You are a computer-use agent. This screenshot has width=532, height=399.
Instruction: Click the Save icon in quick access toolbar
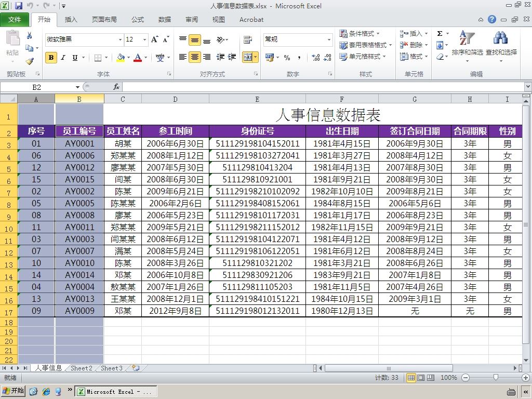[19, 6]
